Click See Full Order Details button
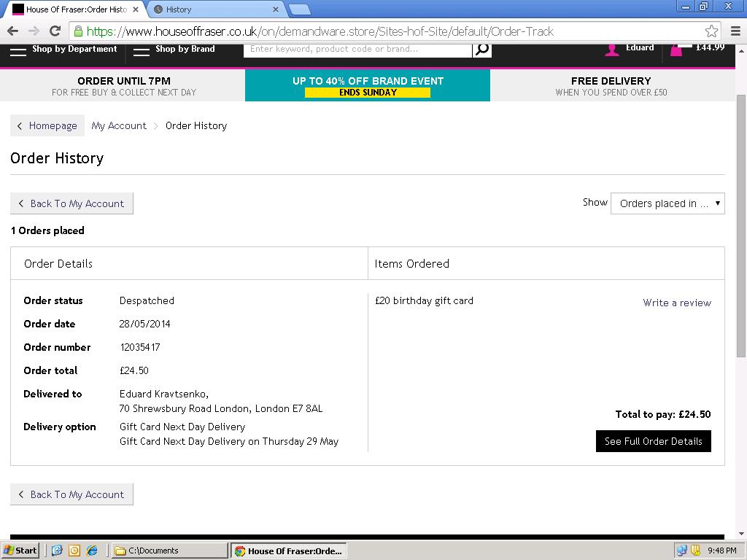747x560 pixels. (x=653, y=441)
